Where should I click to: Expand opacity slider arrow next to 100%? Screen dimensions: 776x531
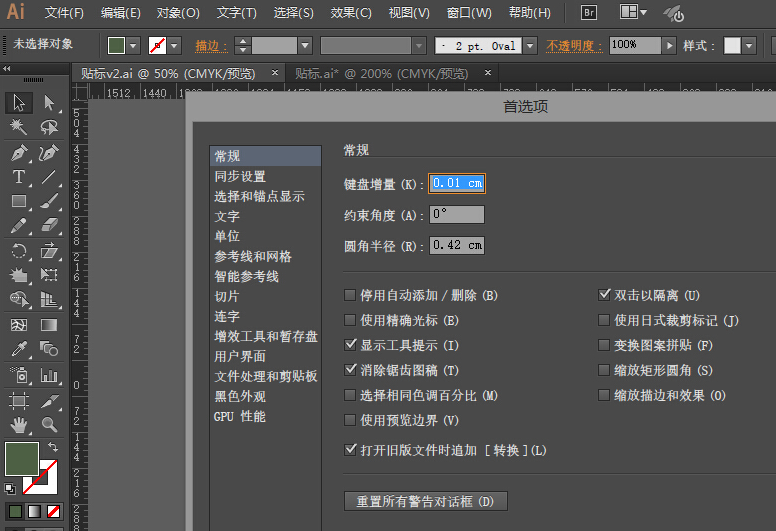coord(669,46)
